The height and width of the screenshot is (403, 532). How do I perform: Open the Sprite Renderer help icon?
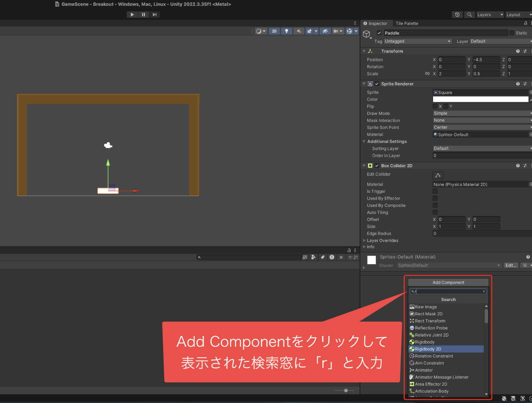pyautogui.click(x=518, y=84)
